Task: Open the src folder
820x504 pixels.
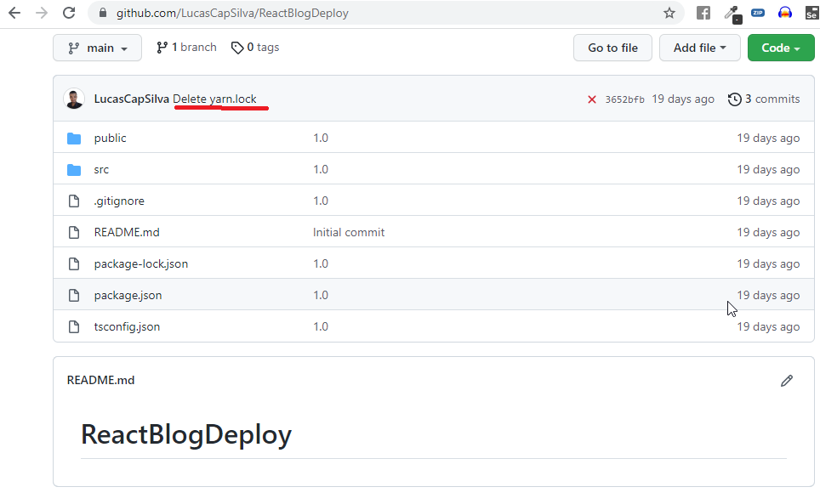Action: 101,169
